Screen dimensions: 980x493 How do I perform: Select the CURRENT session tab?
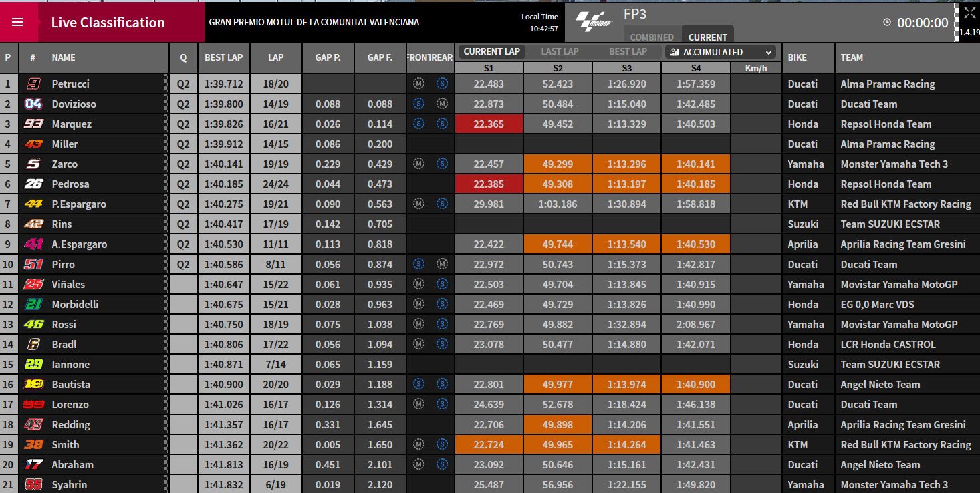(708, 37)
